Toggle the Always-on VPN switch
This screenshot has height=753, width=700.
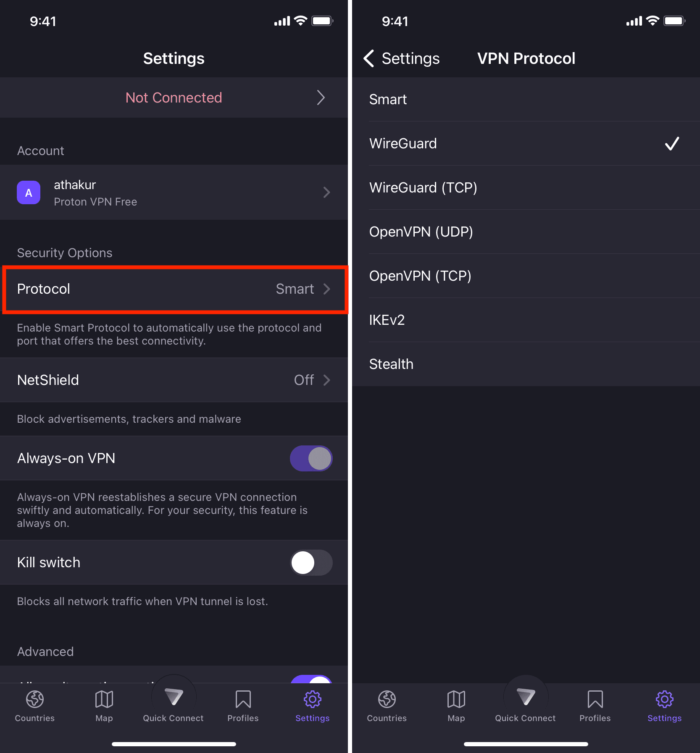(x=311, y=458)
